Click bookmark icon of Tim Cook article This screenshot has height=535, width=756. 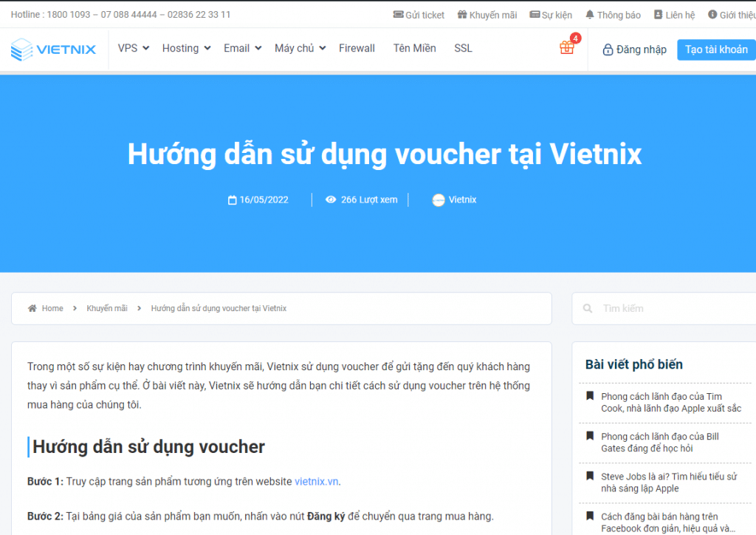pyautogui.click(x=590, y=396)
